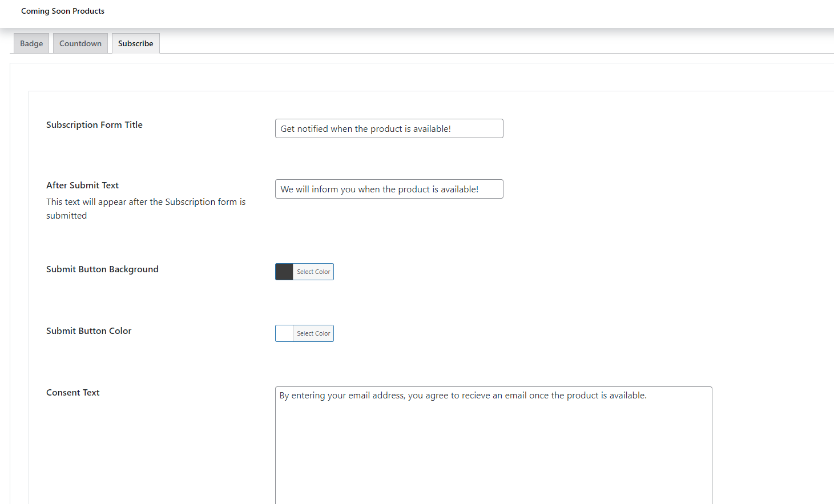Click the dark Submit Button Background color swatch
Image resolution: width=834 pixels, height=504 pixels.
284,272
